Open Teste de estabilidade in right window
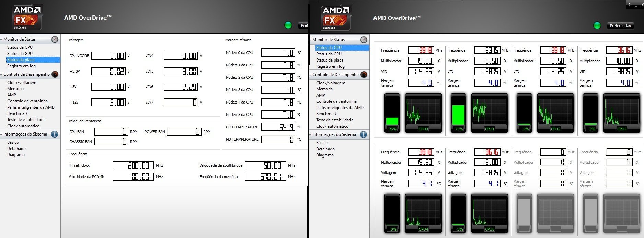Image resolution: width=644 pixels, height=238 pixels. tap(335, 120)
